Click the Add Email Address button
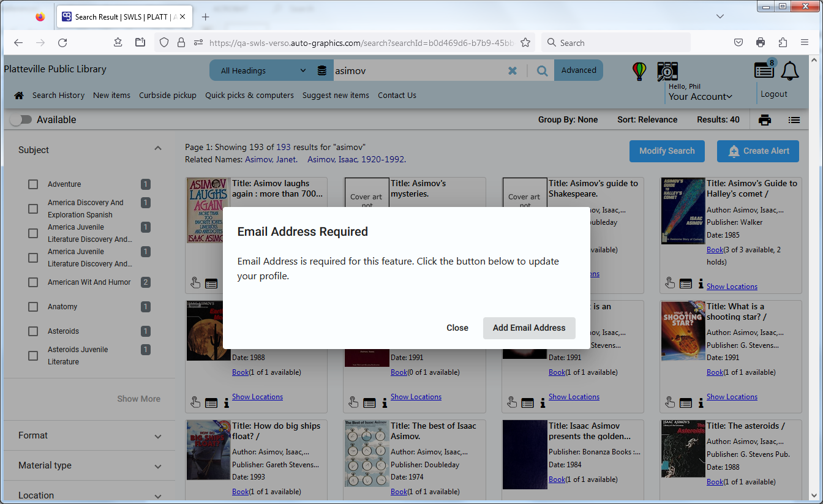The width and height of the screenshot is (823, 504). [x=529, y=328]
